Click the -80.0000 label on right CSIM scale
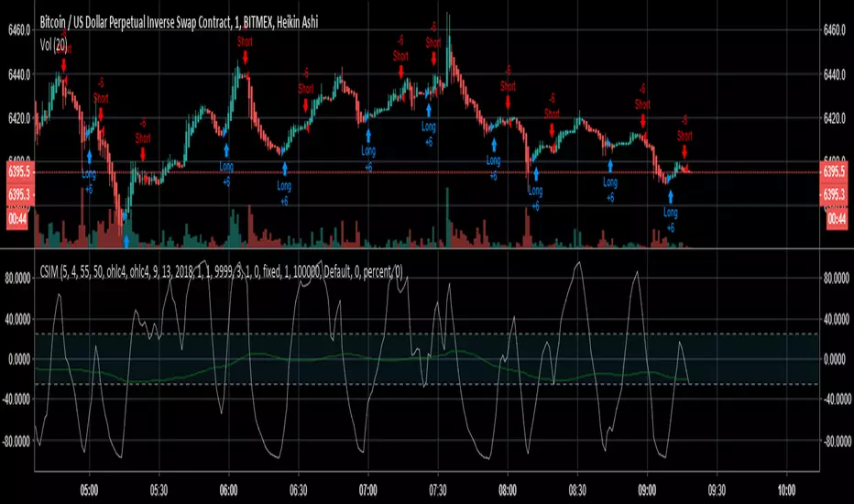 (836, 441)
